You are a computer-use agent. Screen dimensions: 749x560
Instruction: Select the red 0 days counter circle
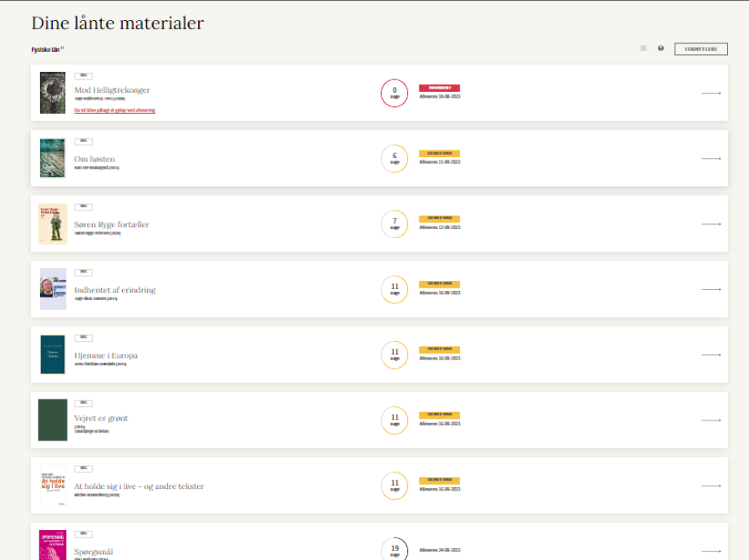click(395, 93)
